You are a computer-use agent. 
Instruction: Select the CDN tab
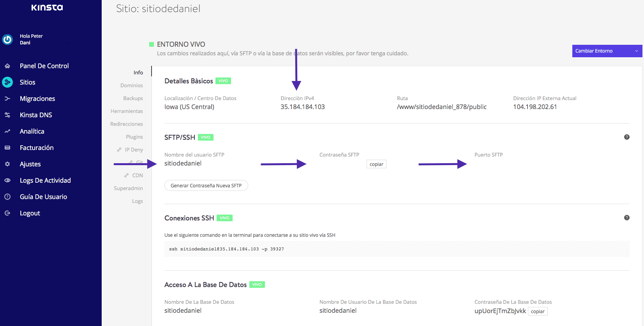point(138,175)
